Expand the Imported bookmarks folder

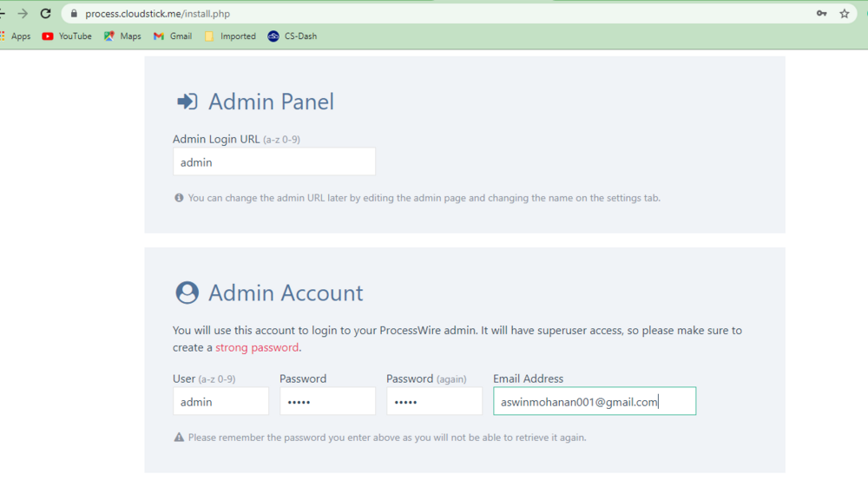(230, 36)
